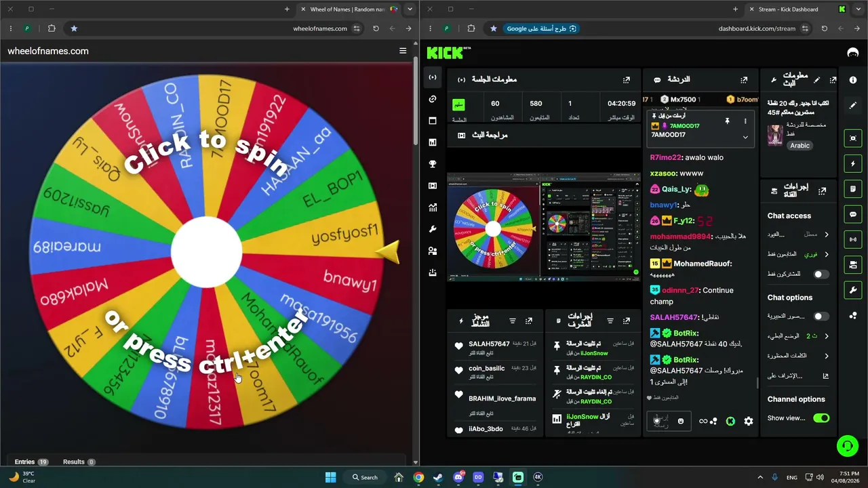Open the chain link icon in Kick sidebar
Viewport: 868px width, 488px height.
click(x=433, y=99)
